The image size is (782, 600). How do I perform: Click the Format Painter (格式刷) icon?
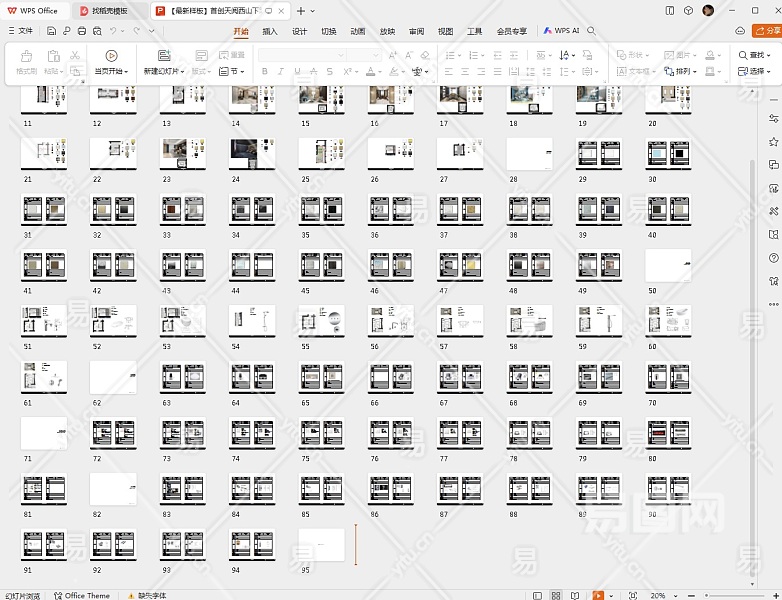pos(26,57)
